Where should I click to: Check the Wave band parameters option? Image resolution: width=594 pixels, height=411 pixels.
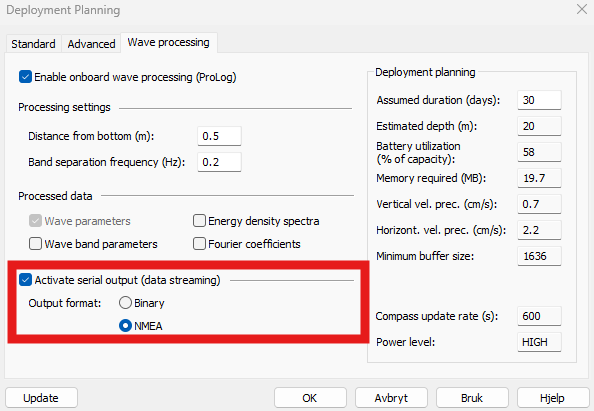tap(35, 244)
